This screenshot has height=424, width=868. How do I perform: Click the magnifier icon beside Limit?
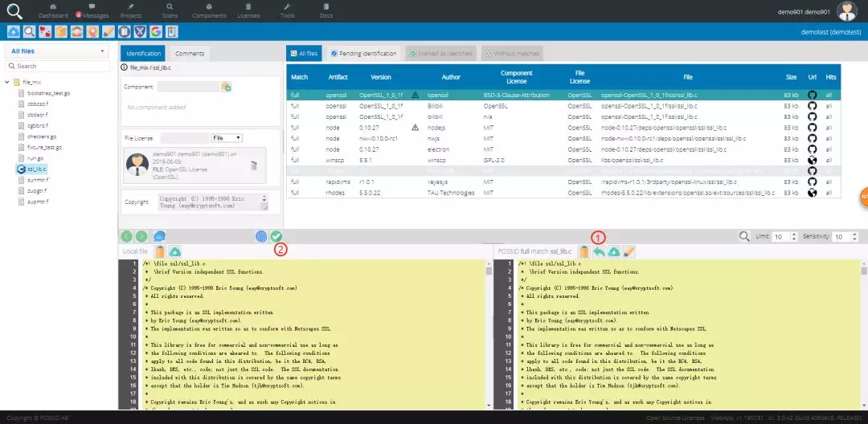[x=744, y=236]
